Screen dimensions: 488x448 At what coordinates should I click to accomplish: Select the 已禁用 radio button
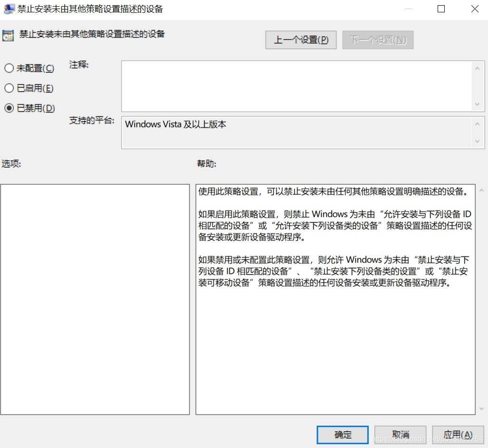click(x=9, y=108)
